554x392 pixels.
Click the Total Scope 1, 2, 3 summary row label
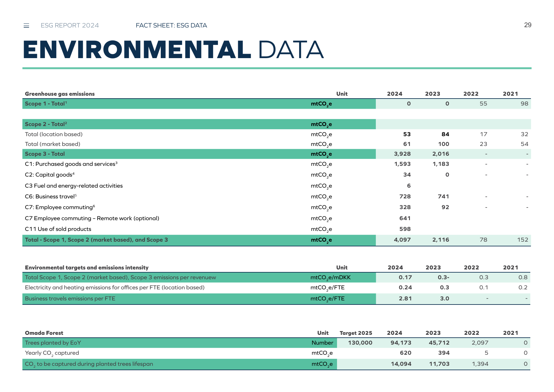point(96,240)
